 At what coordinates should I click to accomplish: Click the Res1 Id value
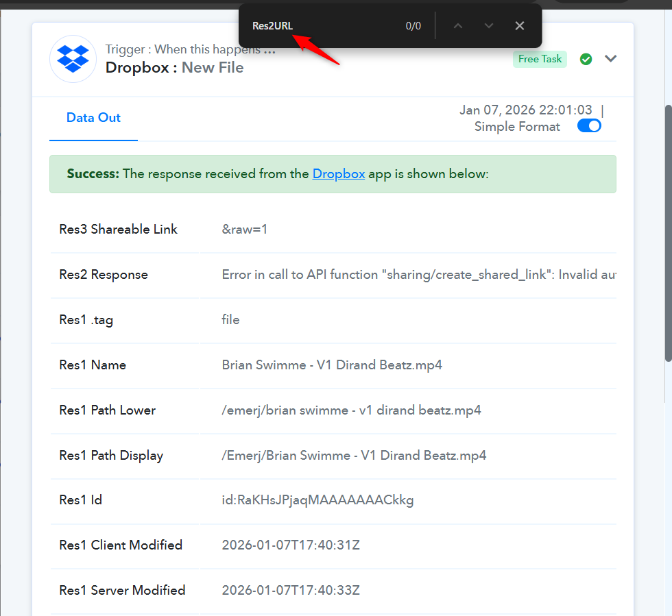click(317, 500)
